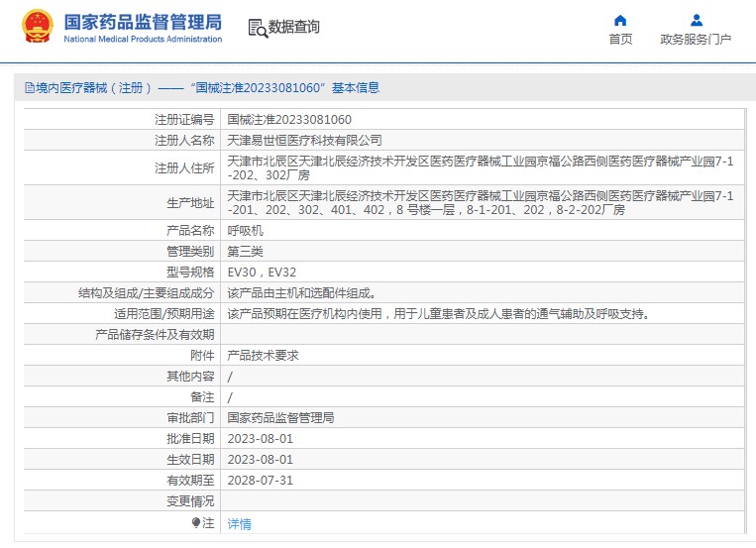
Task: Click the 产品技术要求 attachment text
Action: coord(263,355)
